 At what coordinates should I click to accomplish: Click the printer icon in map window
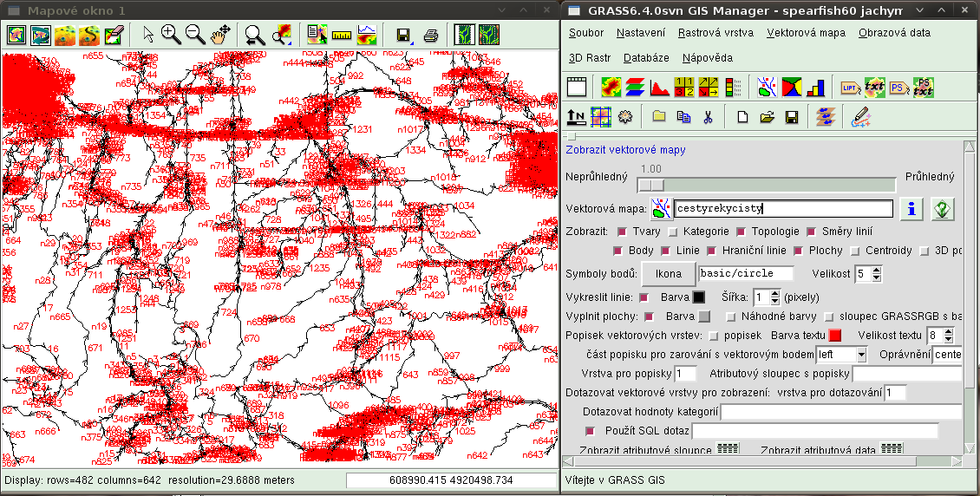coord(431,35)
